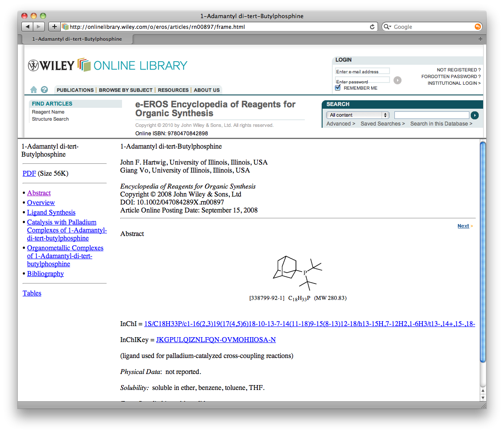
Task: Click the scroll down arrow on the content scrollbar
Action: click(x=482, y=398)
